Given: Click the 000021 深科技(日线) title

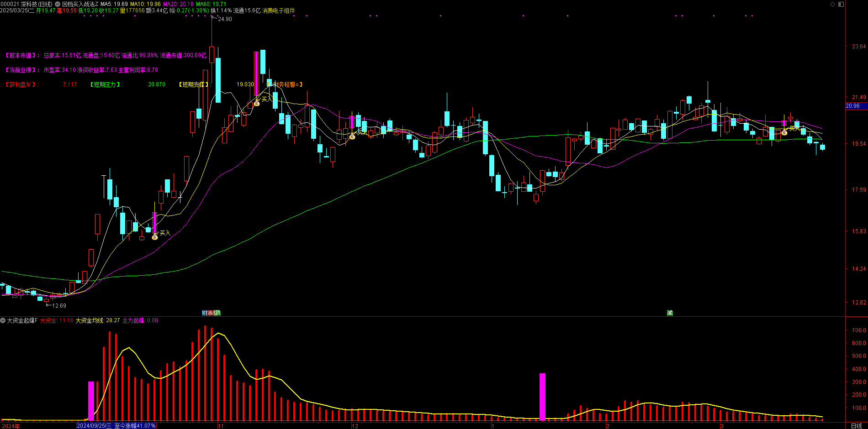Looking at the screenshot, I should (x=26, y=4).
